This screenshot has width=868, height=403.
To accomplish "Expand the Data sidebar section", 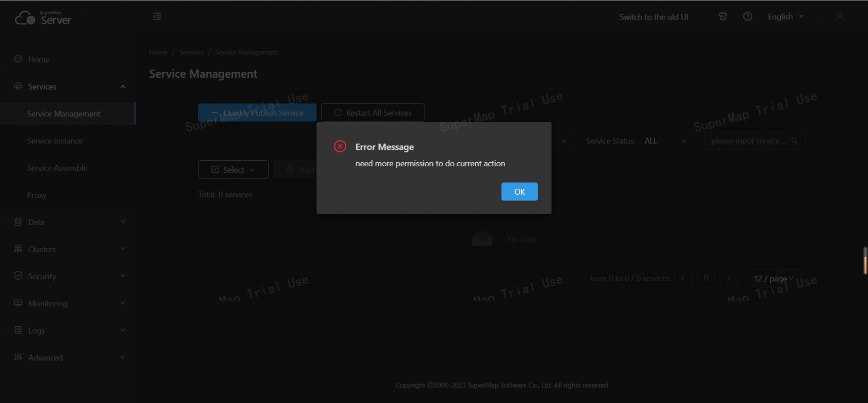I will [x=69, y=222].
